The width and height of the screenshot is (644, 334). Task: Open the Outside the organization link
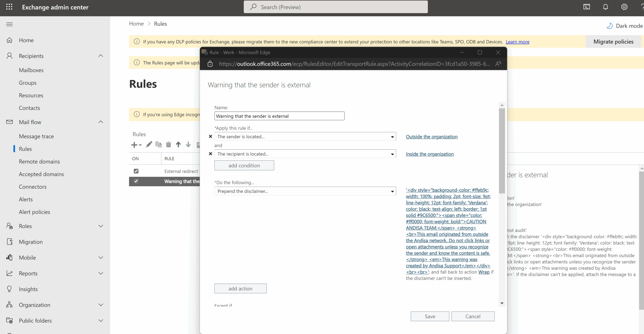coord(431,137)
